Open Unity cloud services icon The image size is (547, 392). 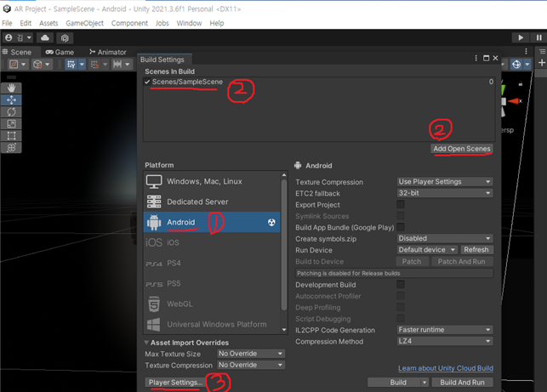click(x=45, y=37)
